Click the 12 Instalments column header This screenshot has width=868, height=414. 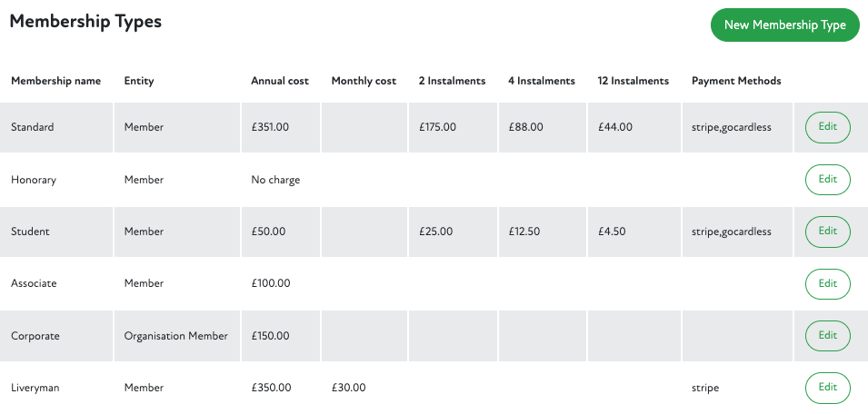click(634, 81)
